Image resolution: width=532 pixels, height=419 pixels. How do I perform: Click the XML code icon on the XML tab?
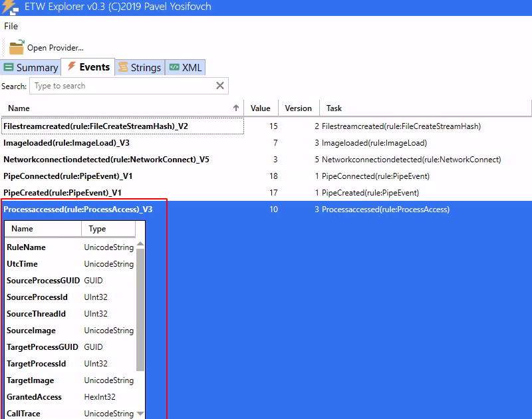174,67
